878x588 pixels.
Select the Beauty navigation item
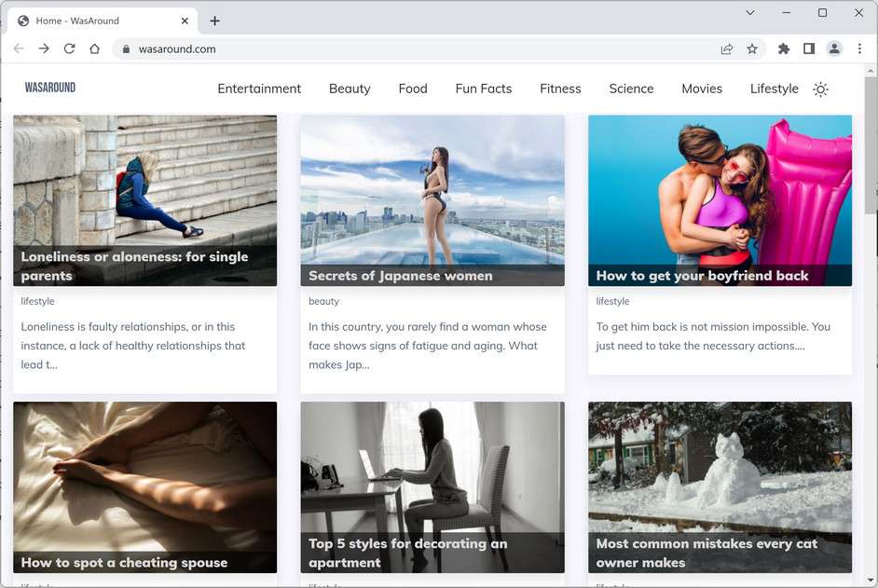[x=350, y=89]
